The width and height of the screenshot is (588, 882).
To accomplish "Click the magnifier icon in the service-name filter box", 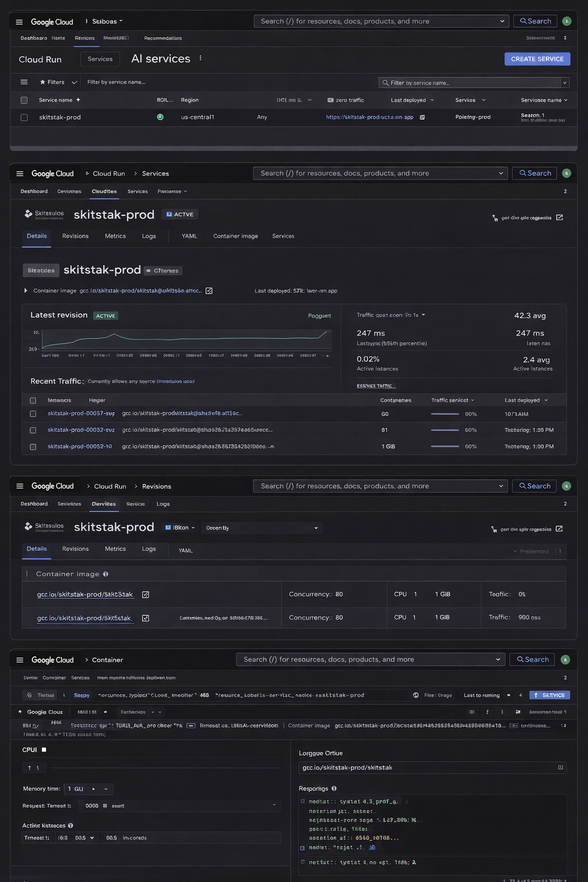I will coord(385,83).
